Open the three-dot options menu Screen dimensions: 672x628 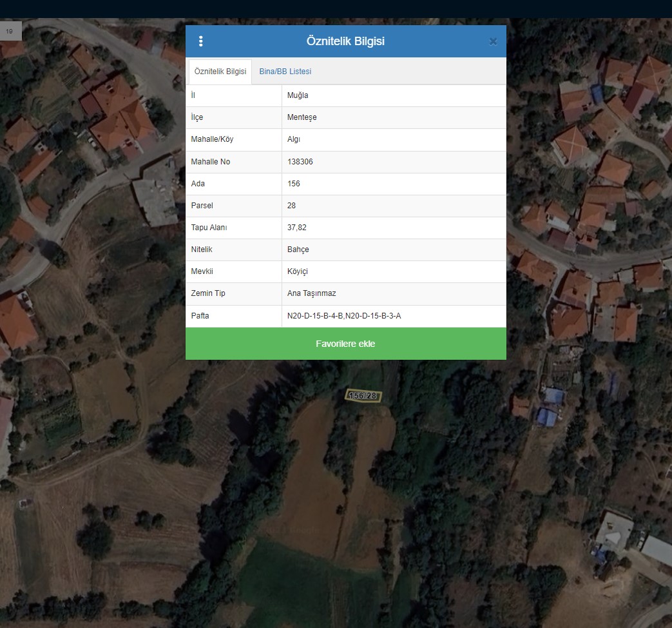(201, 41)
